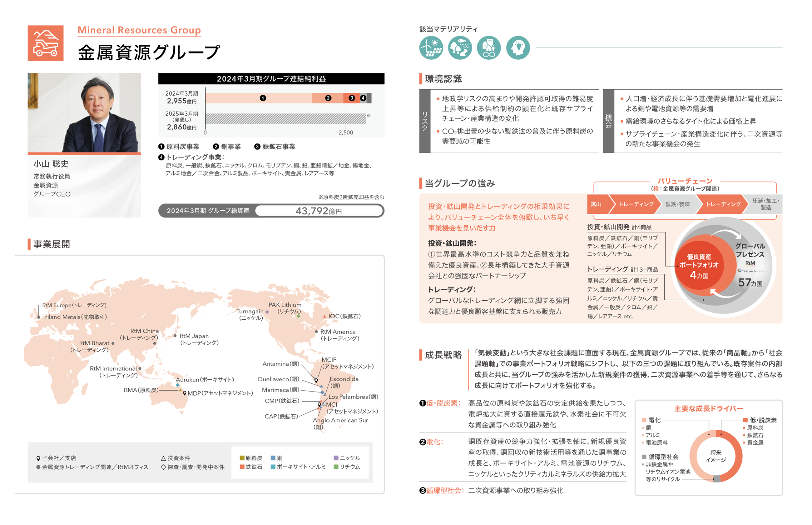The image size is (812, 525).
Task: Click the Mineral Resources Group heading
Action: click(x=139, y=30)
